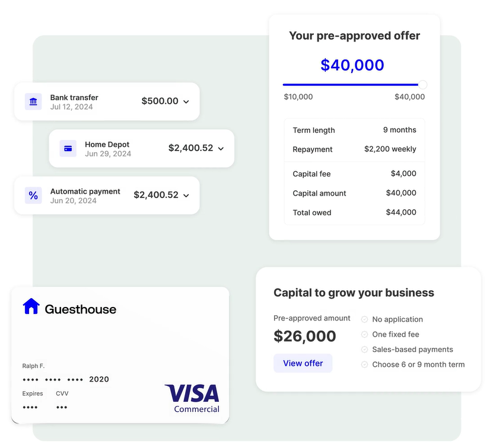Expand the Bank transfer $500.00 transaction
Viewport: 490px width, 448px height.
point(186,102)
